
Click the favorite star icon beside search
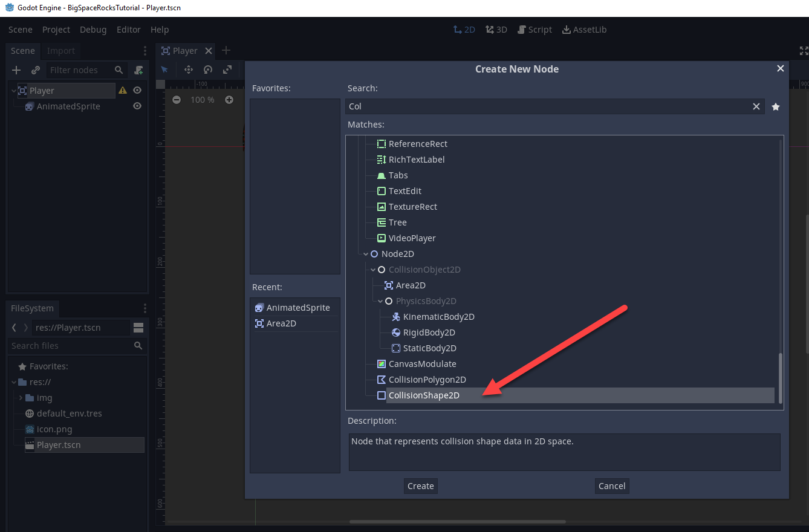776,106
